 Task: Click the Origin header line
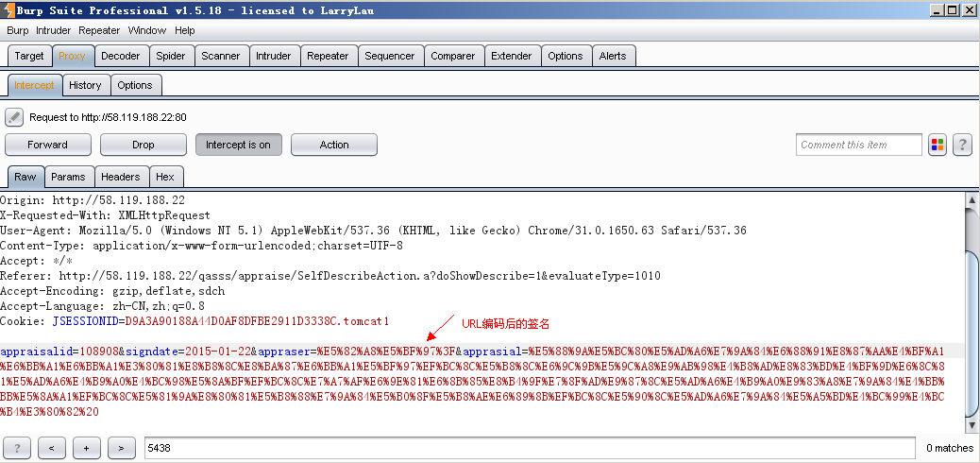(x=93, y=200)
